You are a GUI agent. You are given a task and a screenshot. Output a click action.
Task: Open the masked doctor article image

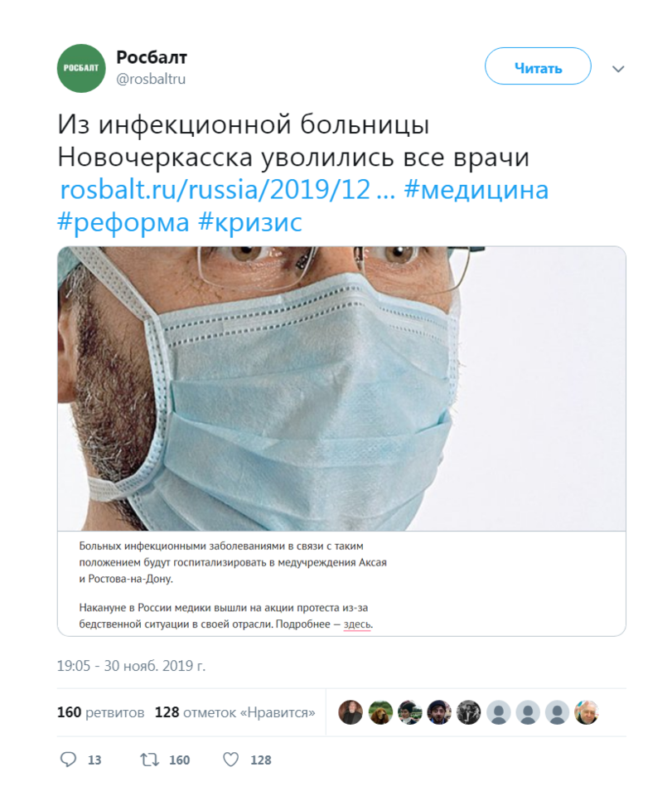(341, 389)
